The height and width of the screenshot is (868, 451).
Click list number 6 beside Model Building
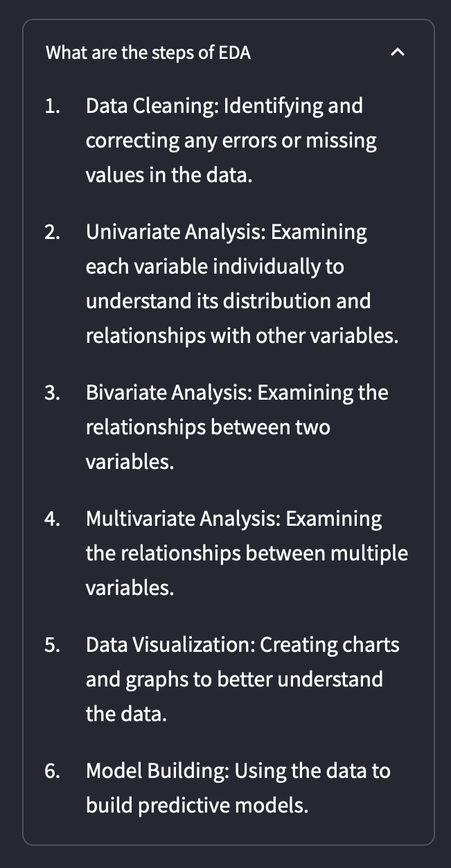click(x=52, y=771)
